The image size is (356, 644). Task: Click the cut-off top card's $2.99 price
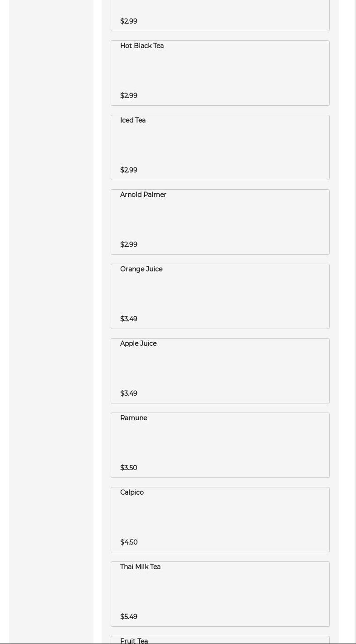[x=129, y=21]
